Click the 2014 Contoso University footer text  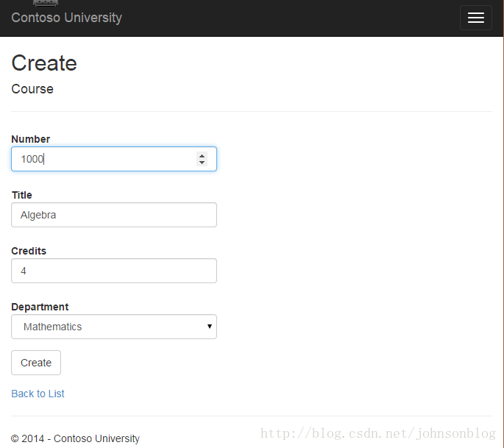coord(75,438)
